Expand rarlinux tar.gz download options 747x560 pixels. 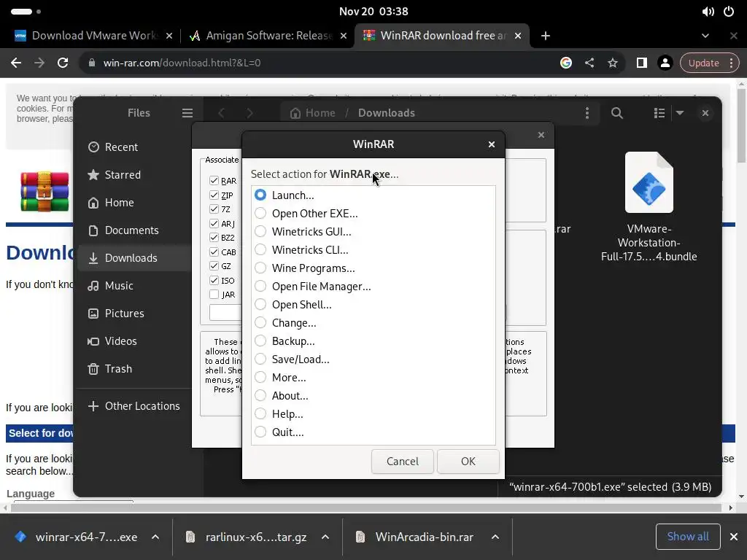325,537
